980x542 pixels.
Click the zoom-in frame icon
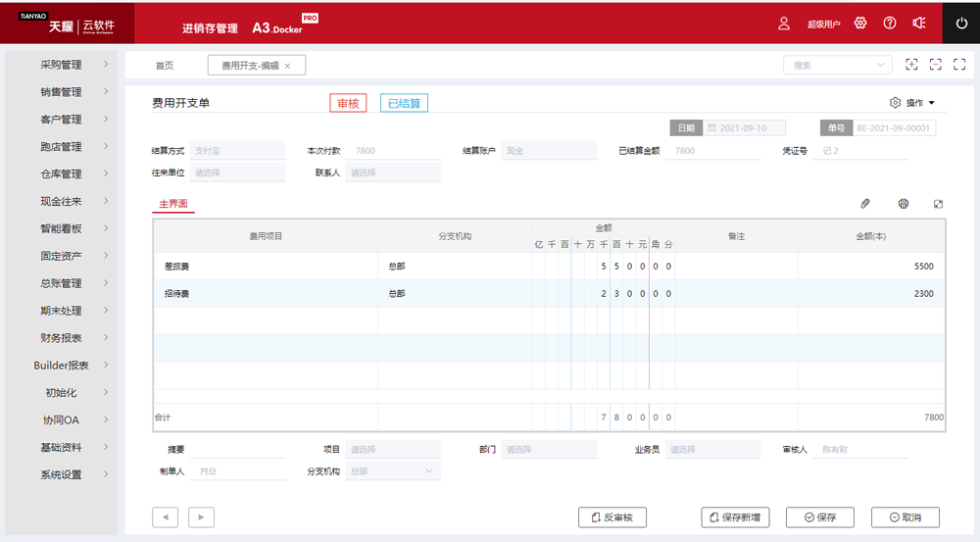(911, 65)
